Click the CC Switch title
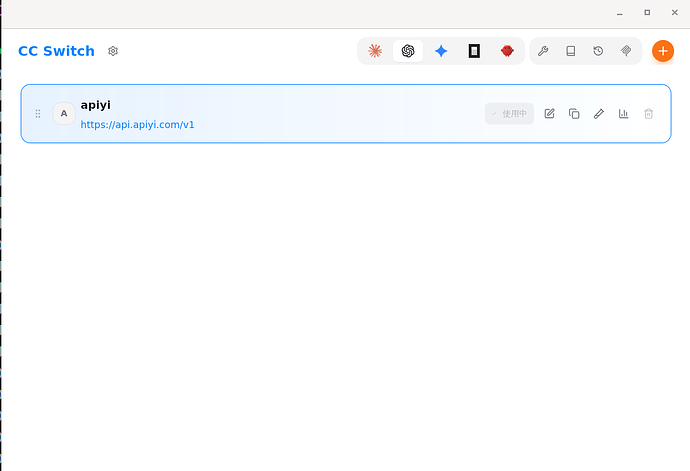The height and width of the screenshot is (471, 690). 56,51
